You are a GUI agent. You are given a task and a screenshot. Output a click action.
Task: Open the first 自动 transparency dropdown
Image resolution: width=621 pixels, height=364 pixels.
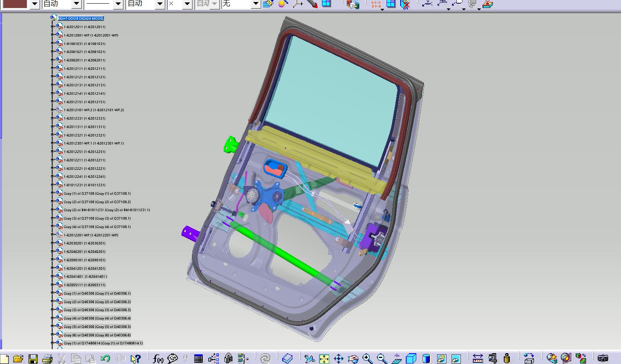pyautogui.click(x=77, y=4)
